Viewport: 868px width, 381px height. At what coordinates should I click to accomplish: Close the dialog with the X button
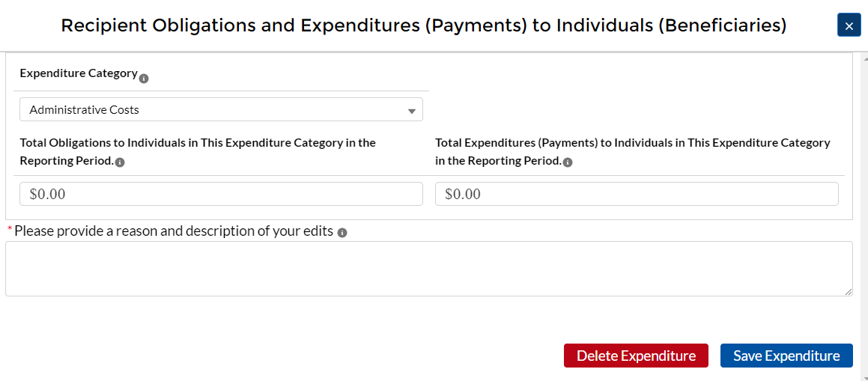849,25
